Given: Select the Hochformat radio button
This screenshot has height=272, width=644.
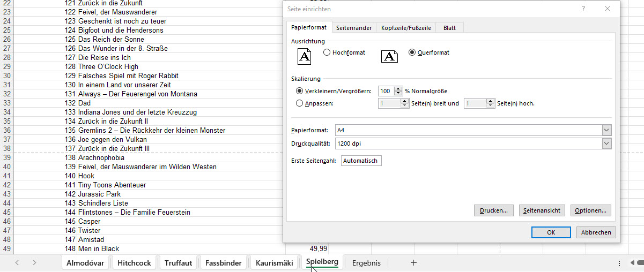Looking at the screenshot, I should point(327,52).
